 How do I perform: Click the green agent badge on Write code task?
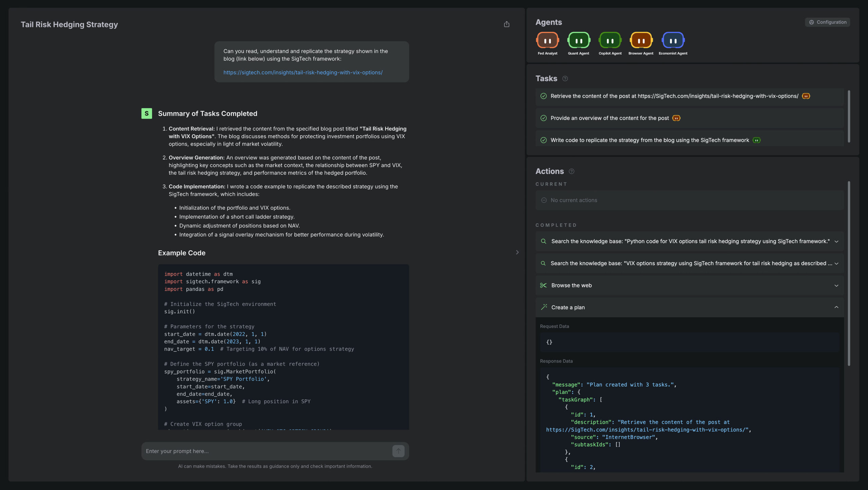756,140
